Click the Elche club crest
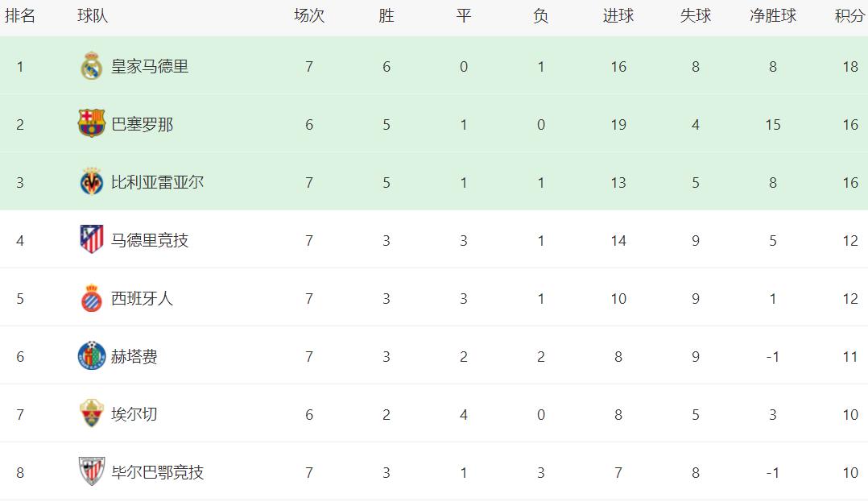868x502 pixels. 92,414
